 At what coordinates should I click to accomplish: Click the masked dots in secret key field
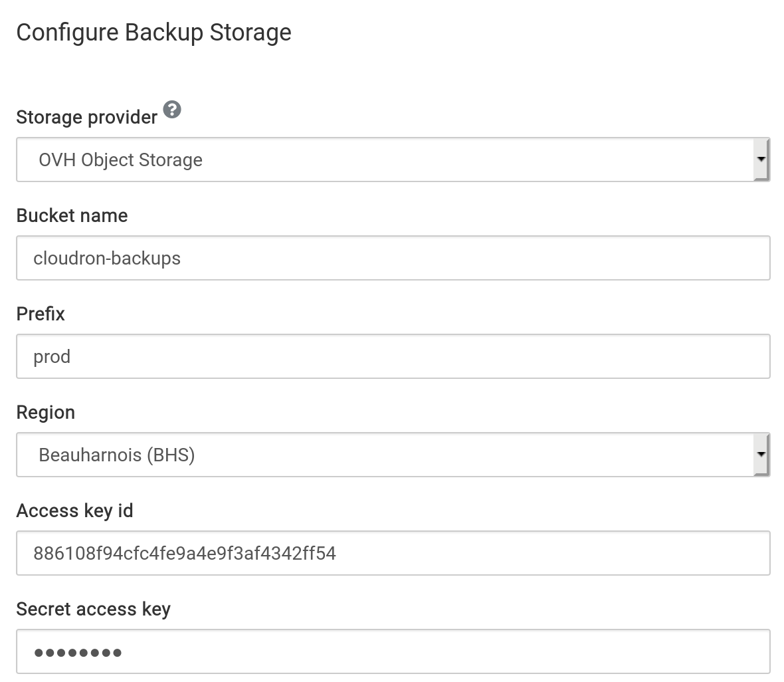pos(78,652)
